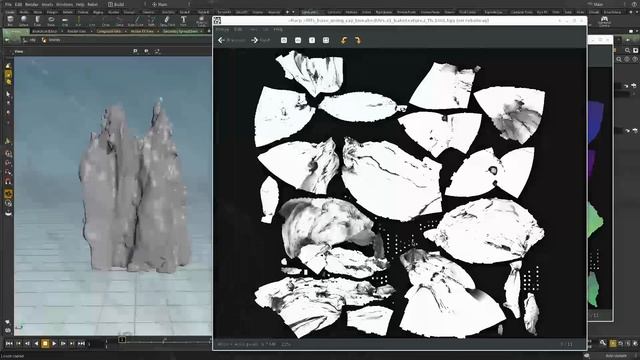Click fourth square fit icon in image viewer
Viewport: 640px width, 360px height.
tap(326, 40)
